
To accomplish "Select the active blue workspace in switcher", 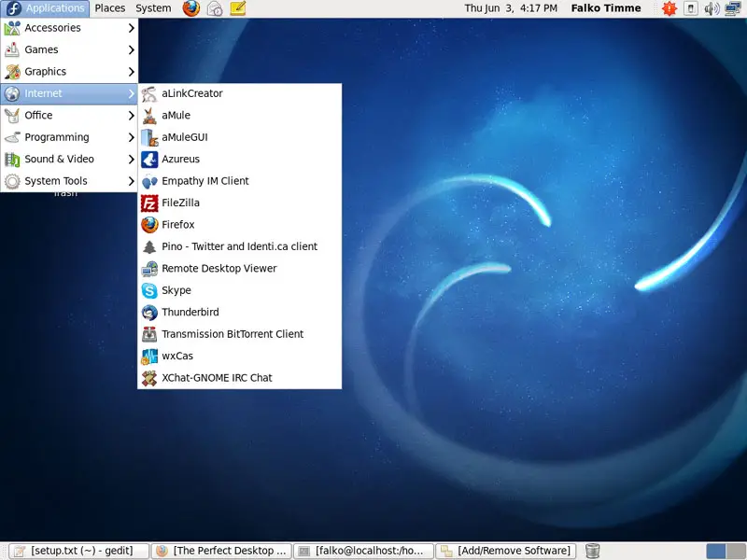I will coord(715,551).
